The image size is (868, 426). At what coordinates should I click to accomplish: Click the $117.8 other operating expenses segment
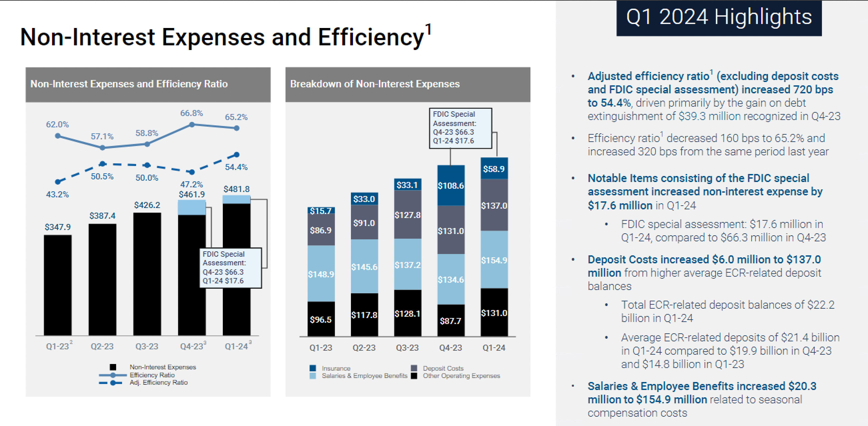click(x=364, y=315)
